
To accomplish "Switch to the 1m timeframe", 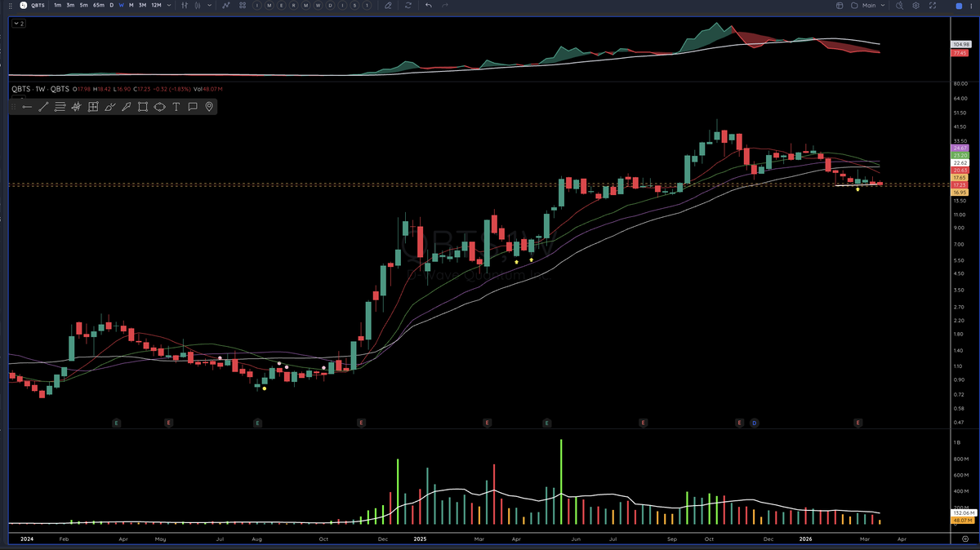I will coord(57,6).
